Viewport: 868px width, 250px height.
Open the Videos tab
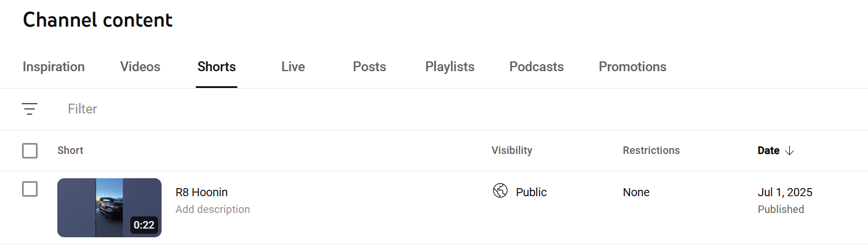click(x=140, y=67)
